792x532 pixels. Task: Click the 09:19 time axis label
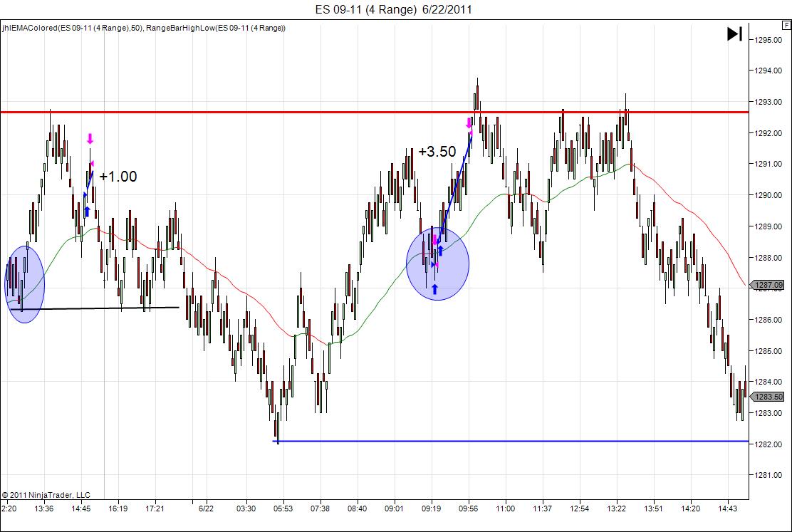(x=431, y=508)
